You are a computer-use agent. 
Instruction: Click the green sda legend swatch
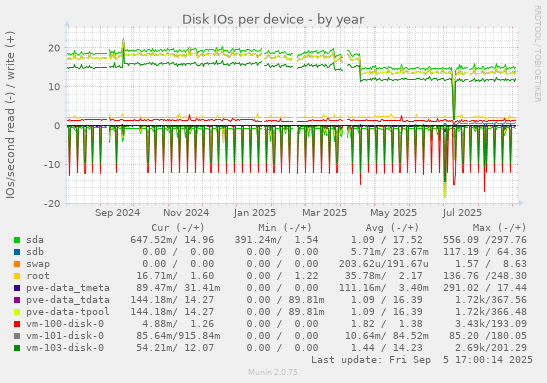click(17, 240)
